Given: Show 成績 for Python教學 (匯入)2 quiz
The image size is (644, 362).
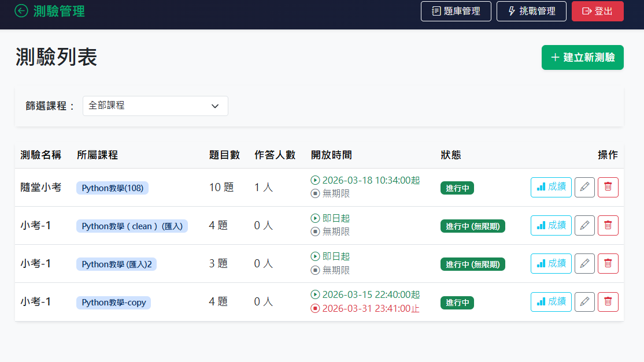Looking at the screenshot, I should pos(551,263).
